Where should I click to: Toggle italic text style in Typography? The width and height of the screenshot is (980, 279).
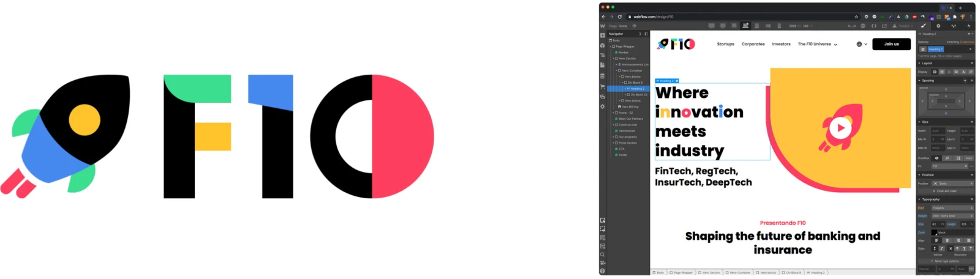942,248
